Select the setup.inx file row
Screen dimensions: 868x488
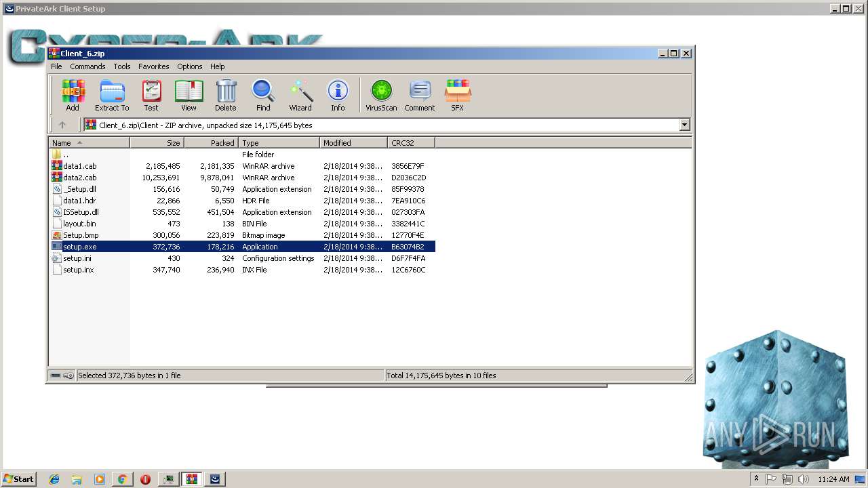[242, 269]
